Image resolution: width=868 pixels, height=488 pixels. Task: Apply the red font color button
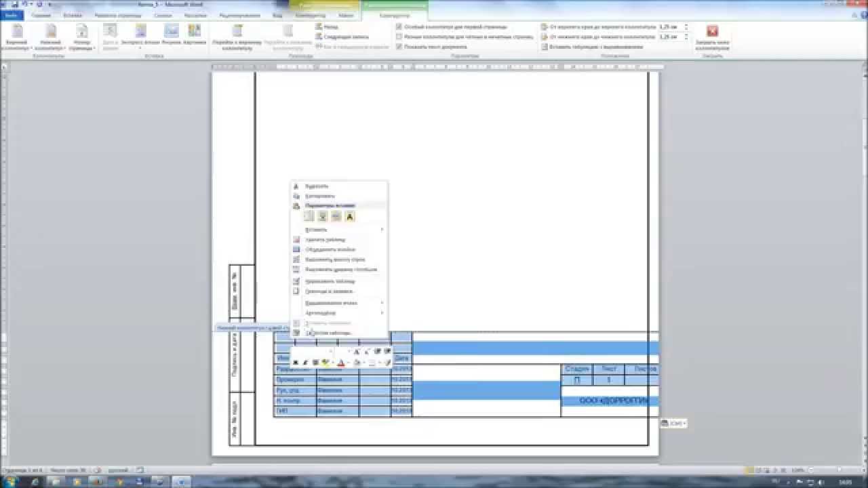coord(341,363)
